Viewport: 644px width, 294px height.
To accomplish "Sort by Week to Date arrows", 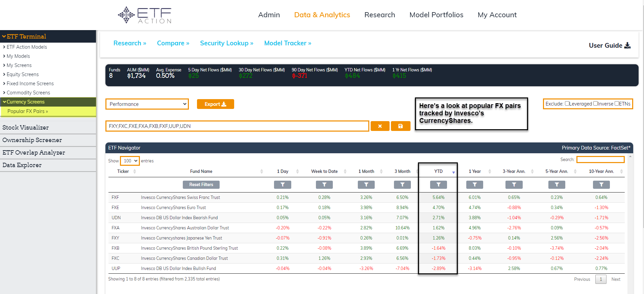I will 345,172.
